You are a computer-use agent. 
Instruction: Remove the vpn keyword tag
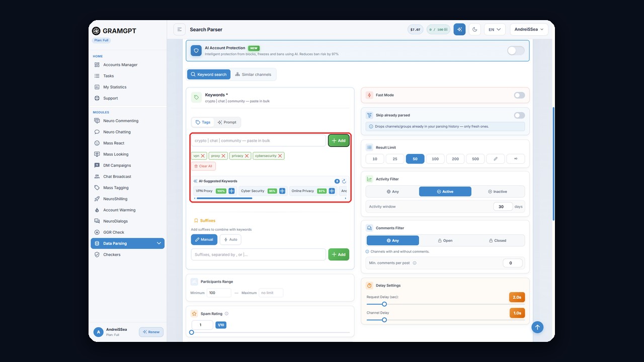click(203, 156)
